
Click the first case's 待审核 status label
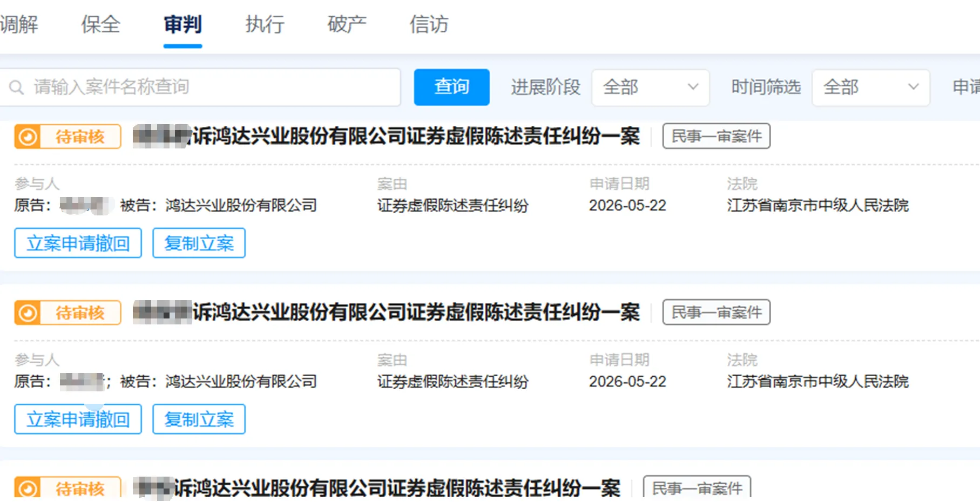[80, 137]
